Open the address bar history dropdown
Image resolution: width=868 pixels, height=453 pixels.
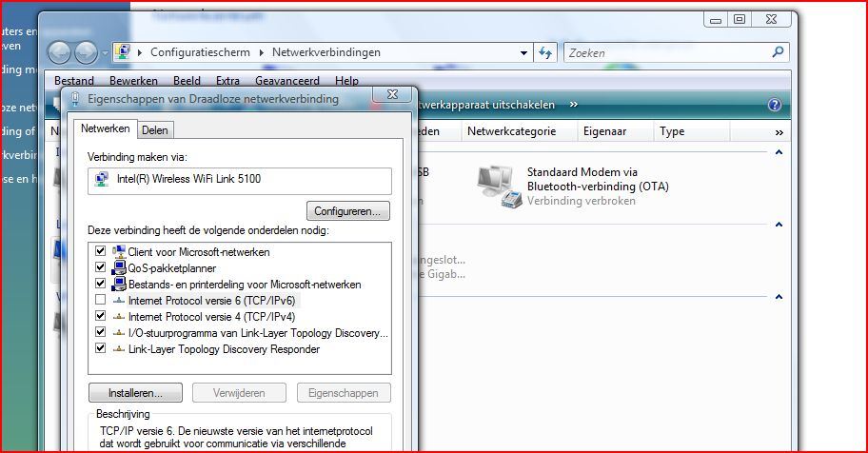523,53
